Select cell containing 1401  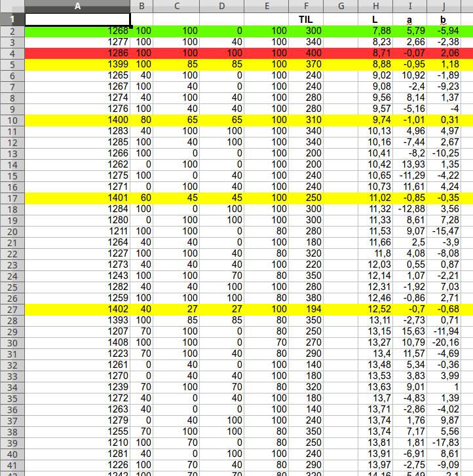(77, 198)
